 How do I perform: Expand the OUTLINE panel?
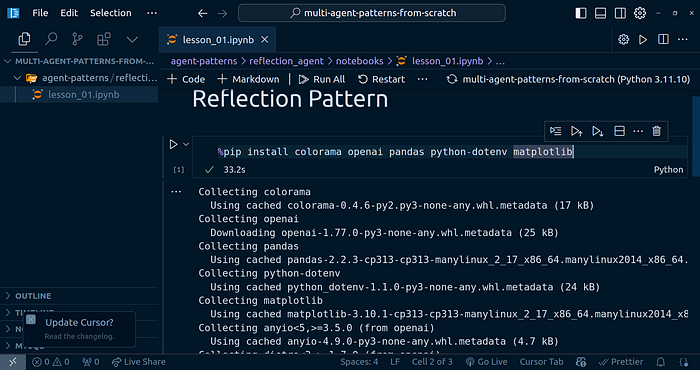pyautogui.click(x=79, y=296)
